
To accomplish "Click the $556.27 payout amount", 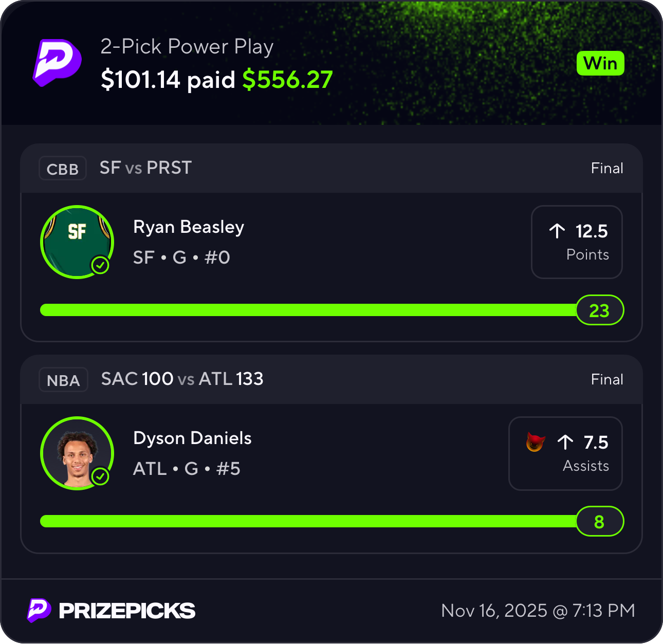I will pos(288,80).
